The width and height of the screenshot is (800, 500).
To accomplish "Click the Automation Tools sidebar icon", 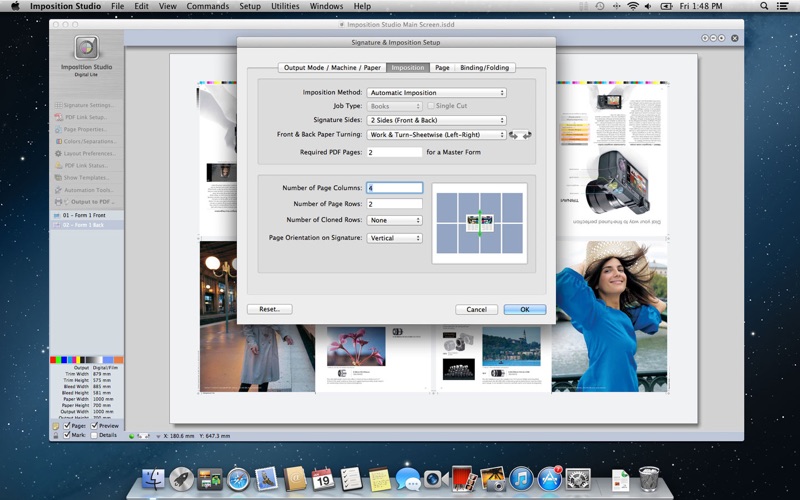I will (57, 190).
